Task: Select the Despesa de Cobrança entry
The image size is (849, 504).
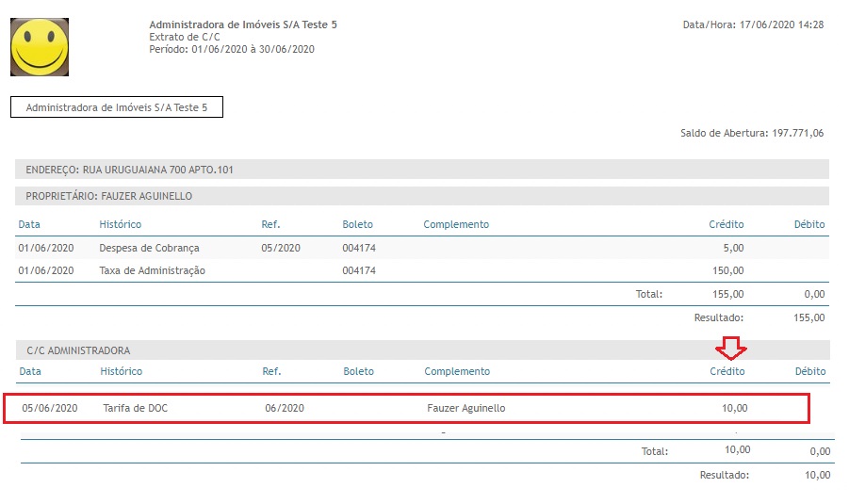Action: pos(149,248)
